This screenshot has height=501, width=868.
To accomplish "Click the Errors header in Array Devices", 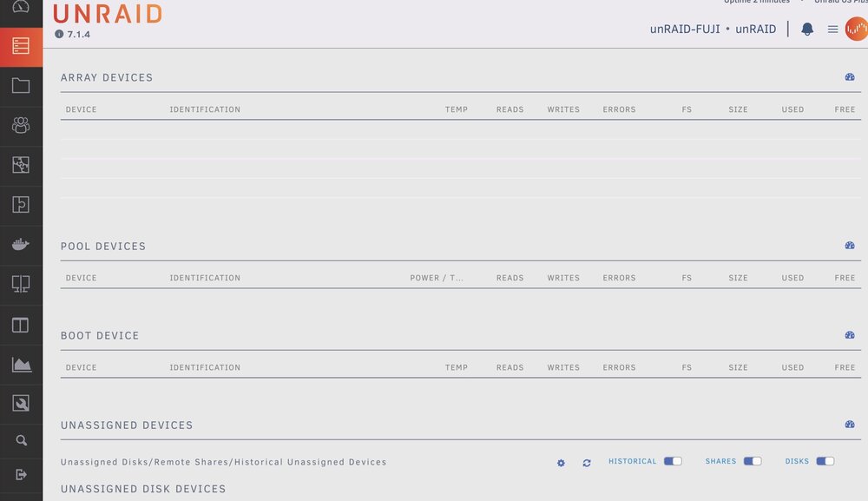I will pos(620,109).
